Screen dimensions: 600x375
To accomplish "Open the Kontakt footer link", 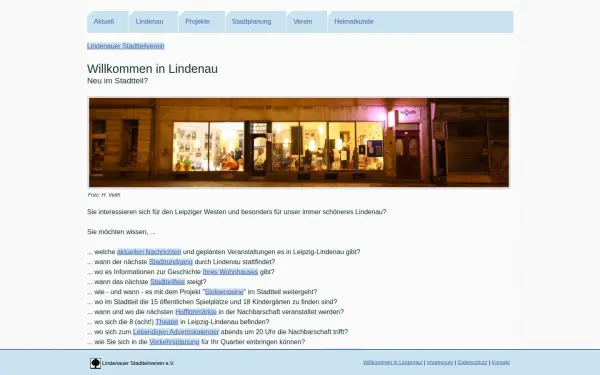I will tap(501, 362).
